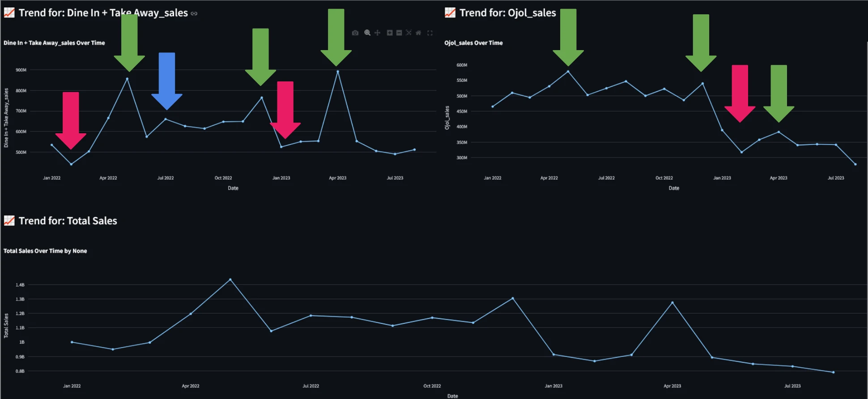Select lowest data point on Ojol_sales chart
The width and height of the screenshot is (868, 399).
(855, 164)
